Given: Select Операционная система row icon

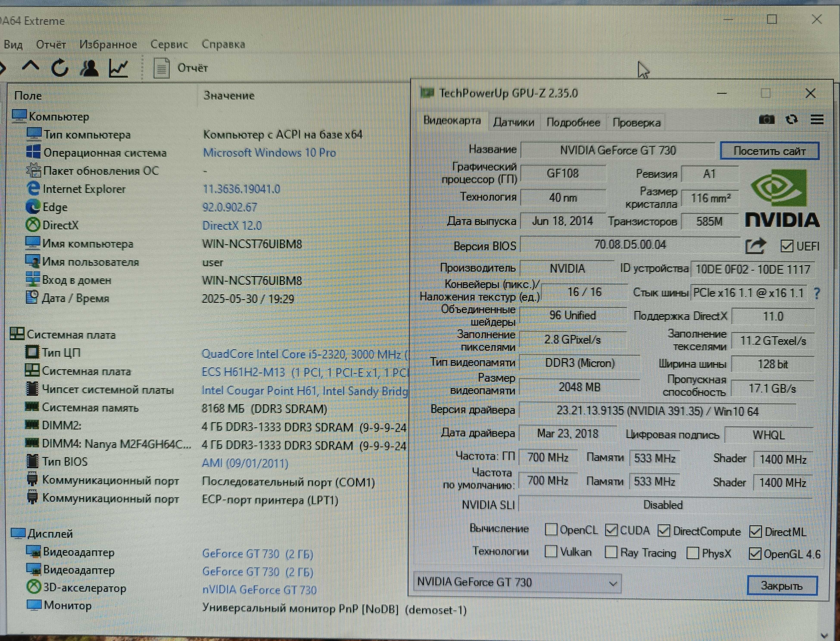Looking at the screenshot, I should [34, 152].
